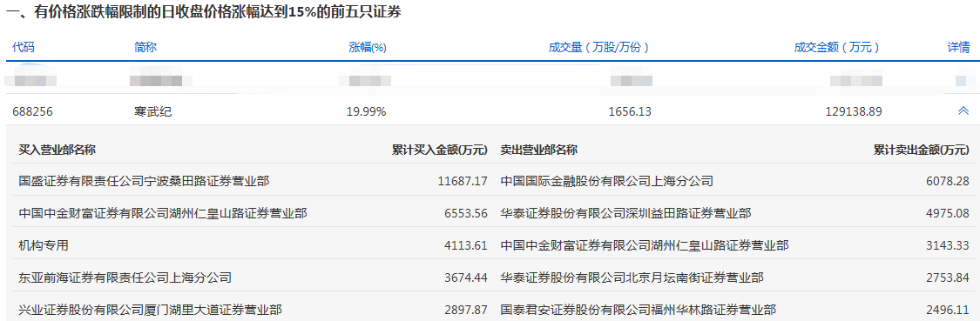Select sell amount 4975.08

(x=949, y=213)
